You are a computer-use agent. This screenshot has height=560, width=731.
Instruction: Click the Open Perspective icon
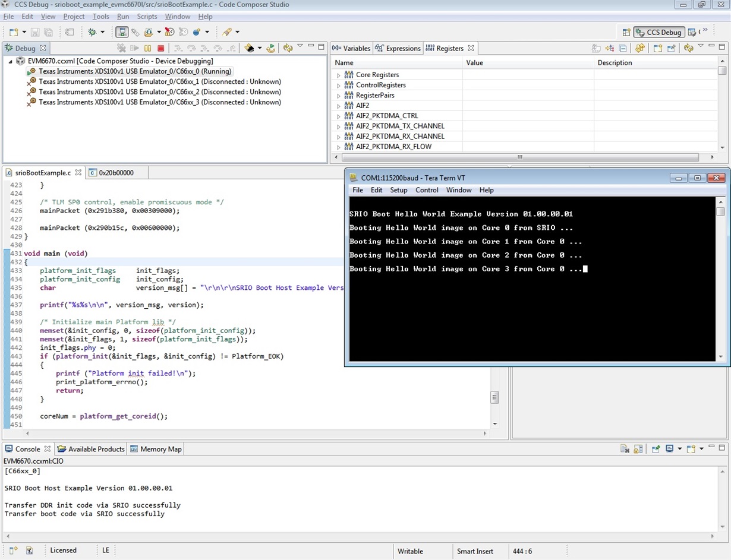pyautogui.click(x=626, y=32)
